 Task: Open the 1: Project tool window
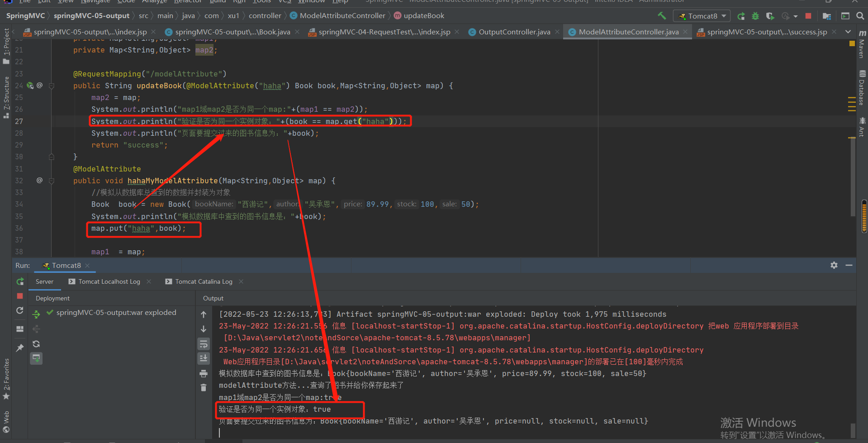pyautogui.click(x=6, y=46)
